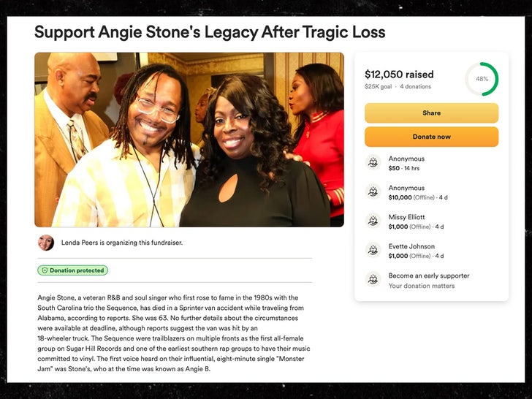This screenshot has height=399, width=532.
Task: Click the Your donation matters text
Action: [x=422, y=286]
